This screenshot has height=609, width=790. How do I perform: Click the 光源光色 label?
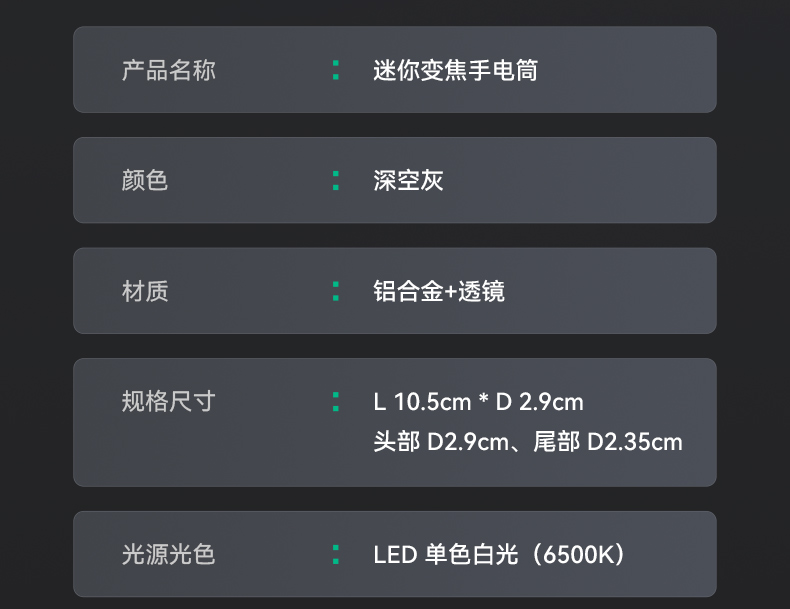pos(169,554)
